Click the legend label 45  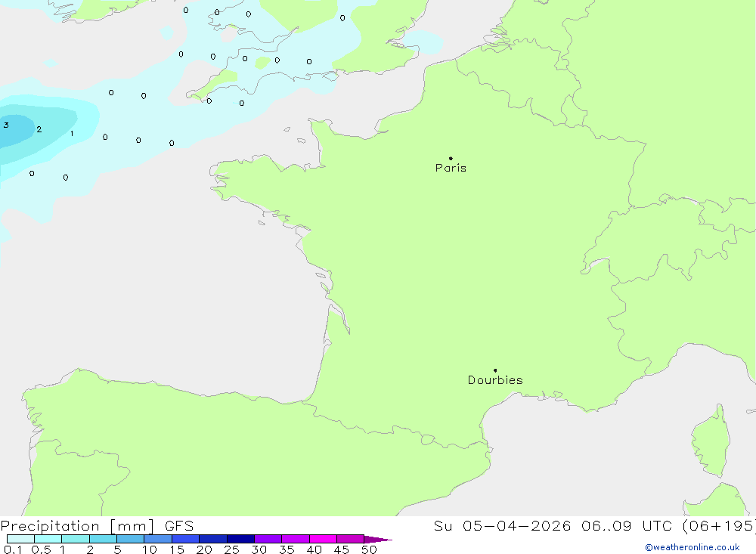(342, 549)
